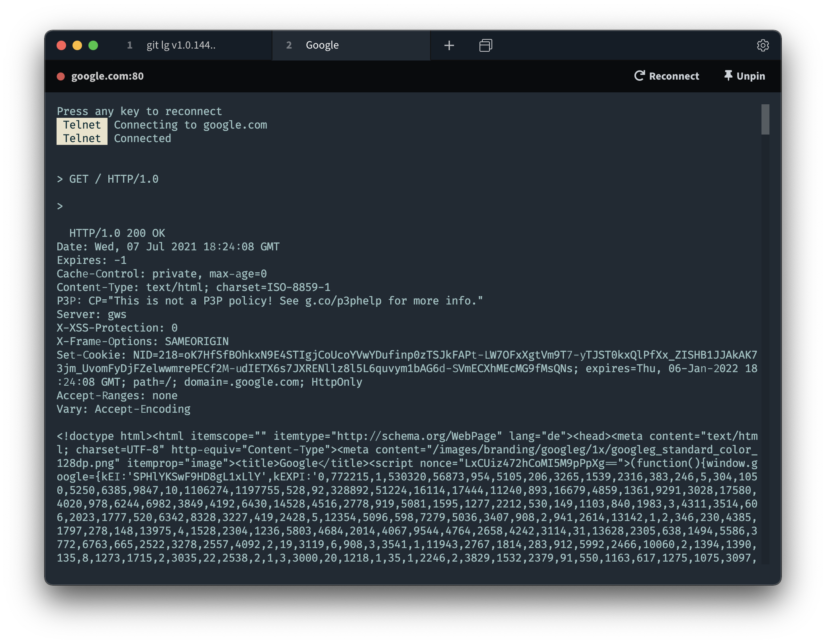Close the window with the red button

click(61, 45)
